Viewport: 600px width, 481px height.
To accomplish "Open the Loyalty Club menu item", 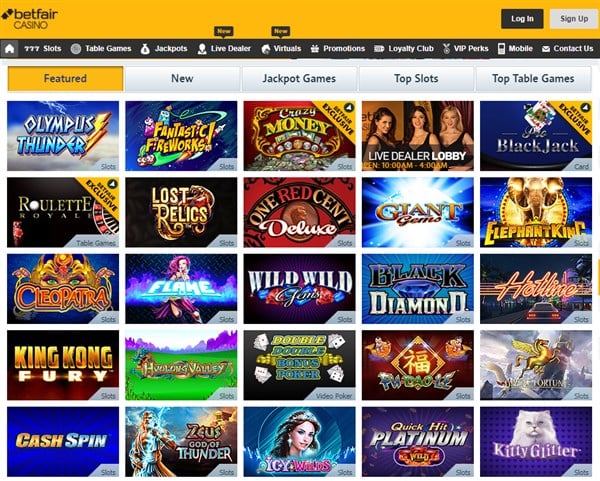I will [403, 49].
